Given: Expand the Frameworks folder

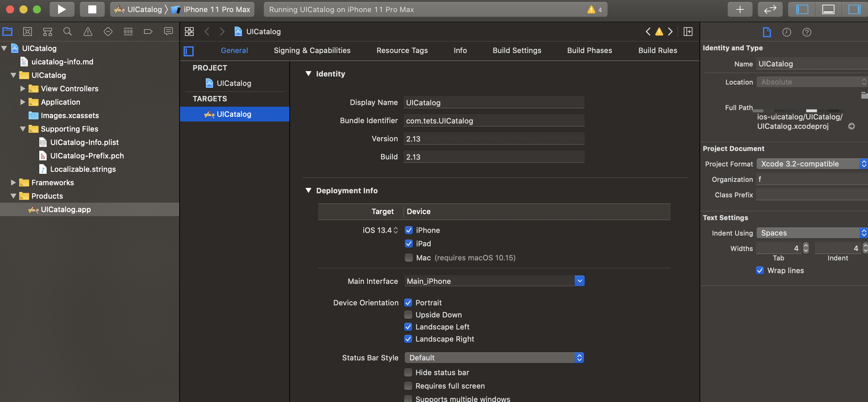Looking at the screenshot, I should (x=13, y=183).
